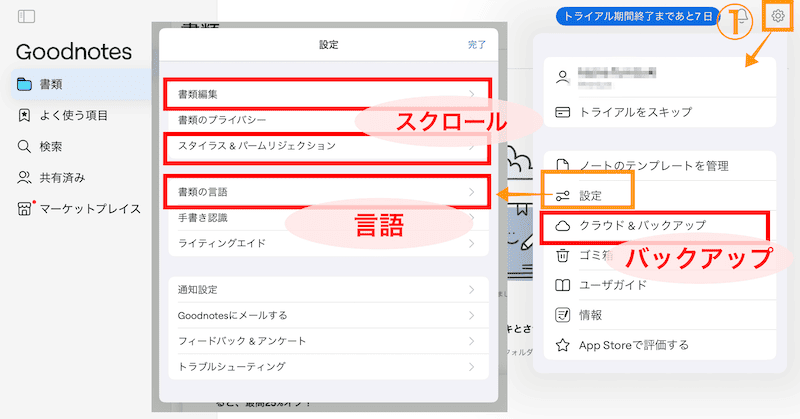The height and width of the screenshot is (419, 800).
Task: Tap 完了 to close settings
Action: (x=477, y=45)
